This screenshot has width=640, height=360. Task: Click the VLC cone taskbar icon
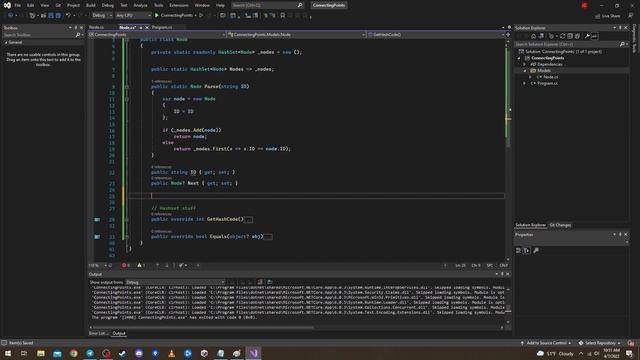coord(171,353)
